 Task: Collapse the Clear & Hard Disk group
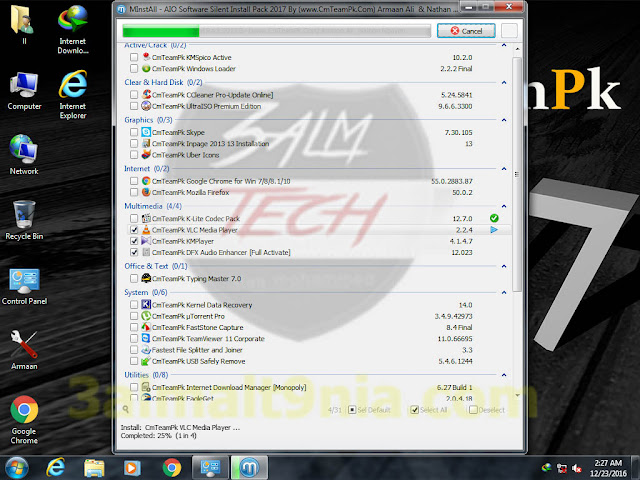(x=504, y=82)
